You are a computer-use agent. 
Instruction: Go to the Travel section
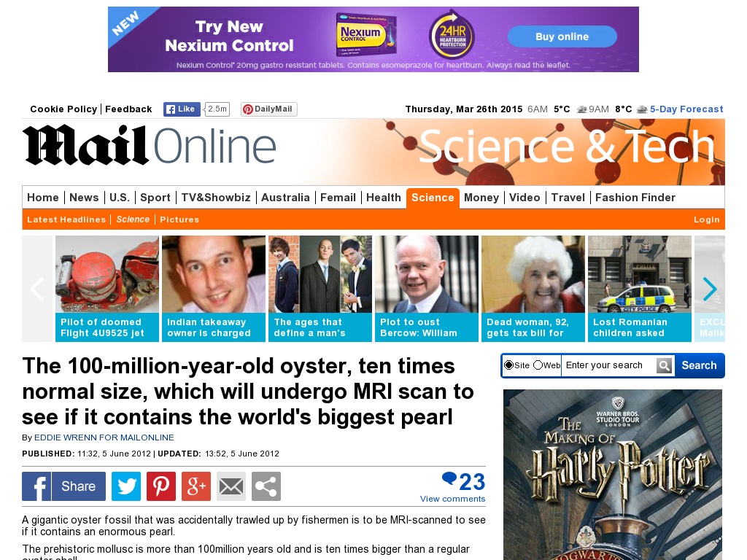pos(568,198)
